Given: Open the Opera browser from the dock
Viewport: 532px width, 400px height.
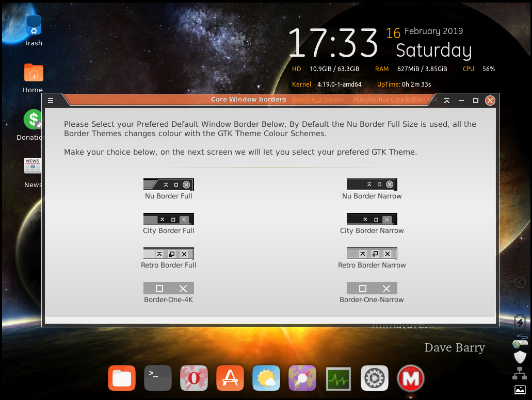Looking at the screenshot, I should 194,378.
